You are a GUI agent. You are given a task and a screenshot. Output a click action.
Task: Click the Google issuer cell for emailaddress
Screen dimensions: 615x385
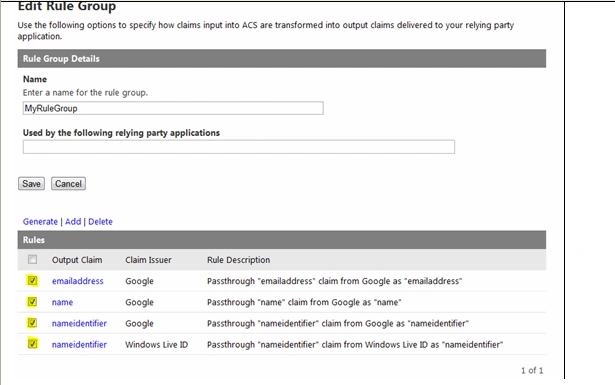point(139,281)
